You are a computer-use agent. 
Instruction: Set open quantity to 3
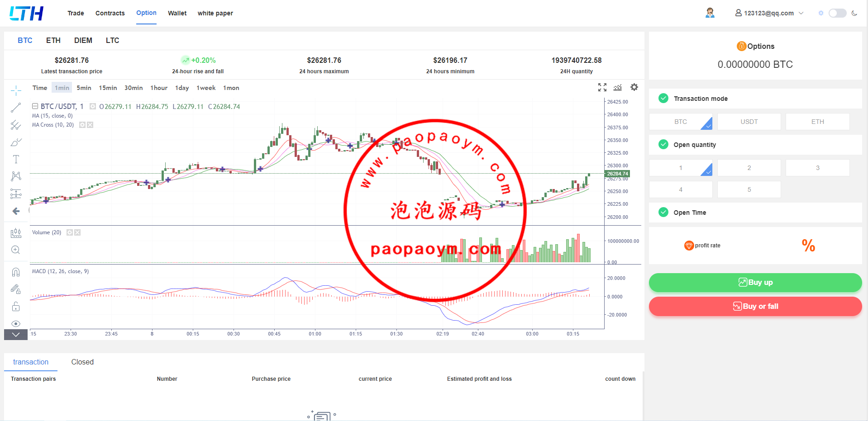pyautogui.click(x=817, y=168)
